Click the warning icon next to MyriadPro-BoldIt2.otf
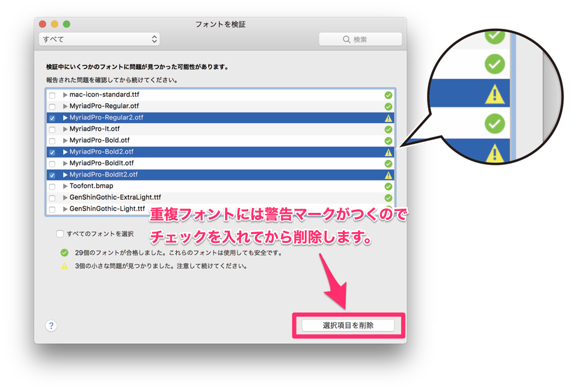This screenshot has width=584, height=392. click(388, 175)
